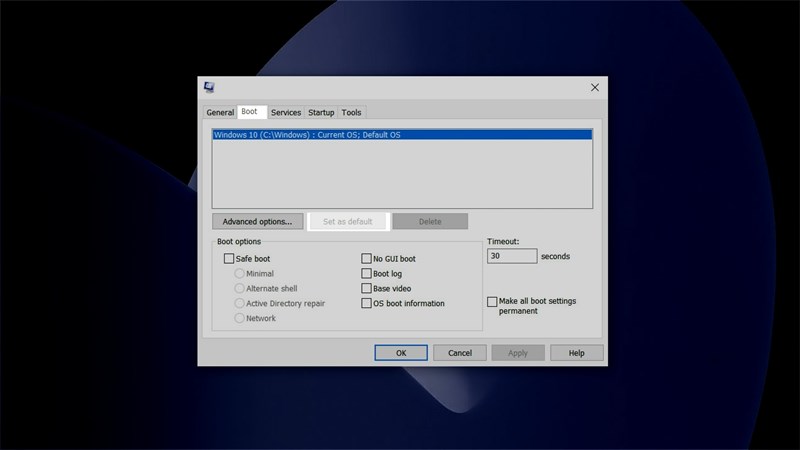Click the Set as default button

[348, 221]
